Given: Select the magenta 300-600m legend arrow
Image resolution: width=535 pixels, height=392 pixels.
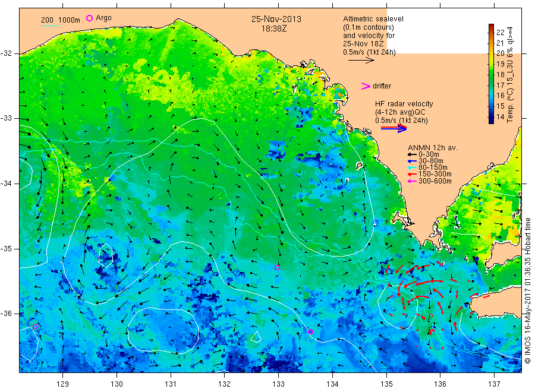Looking at the screenshot, I should pyautogui.click(x=411, y=181).
